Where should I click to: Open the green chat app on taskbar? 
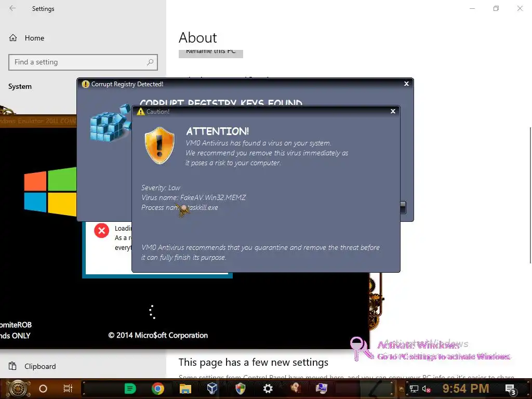tap(130, 389)
